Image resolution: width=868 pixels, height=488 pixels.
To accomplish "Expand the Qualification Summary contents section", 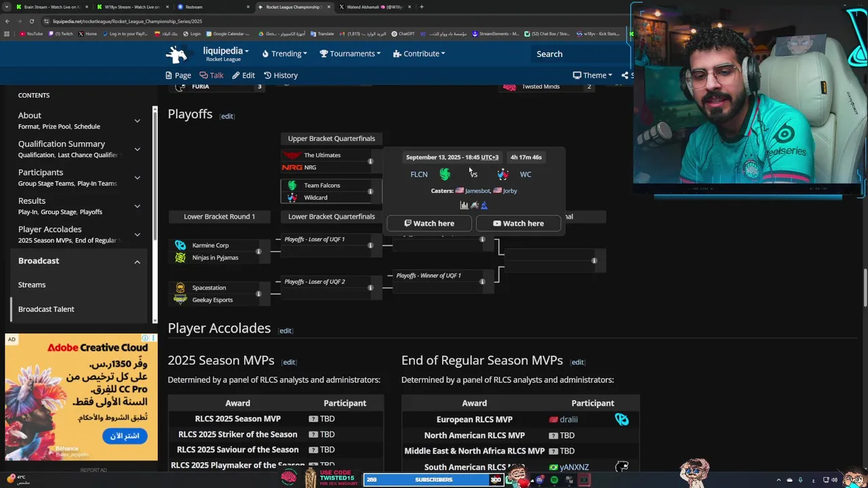I will pyautogui.click(x=137, y=149).
